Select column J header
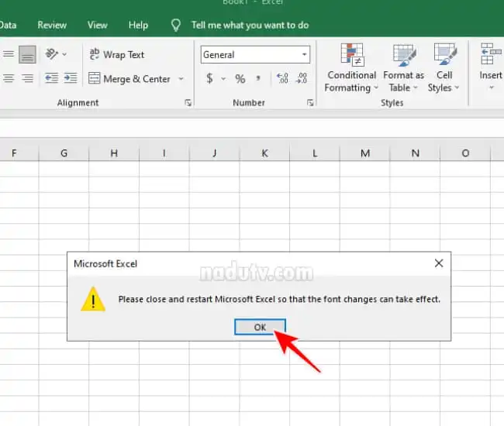504x426 pixels. 214,153
